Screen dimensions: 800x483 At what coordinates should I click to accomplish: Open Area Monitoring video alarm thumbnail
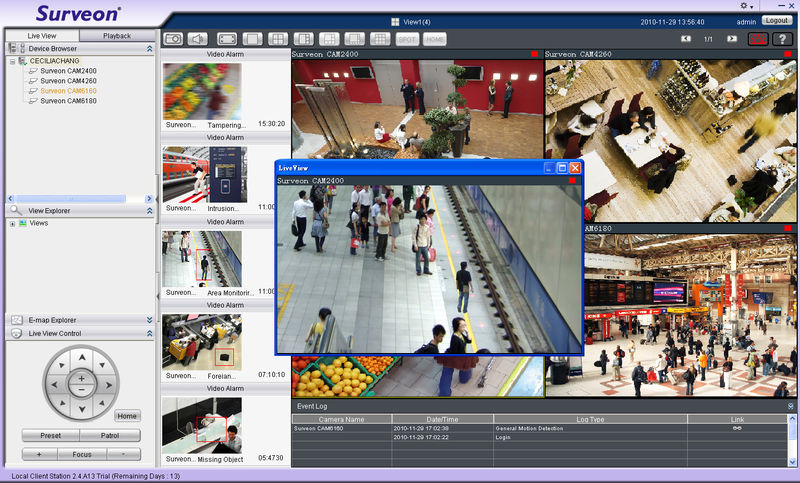coord(202,259)
